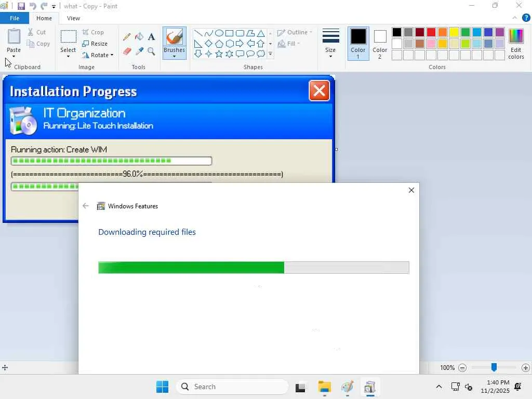Viewport: 532px width, 399px height.
Task: Pick the Diamond shape
Action: pyautogui.click(x=209, y=44)
